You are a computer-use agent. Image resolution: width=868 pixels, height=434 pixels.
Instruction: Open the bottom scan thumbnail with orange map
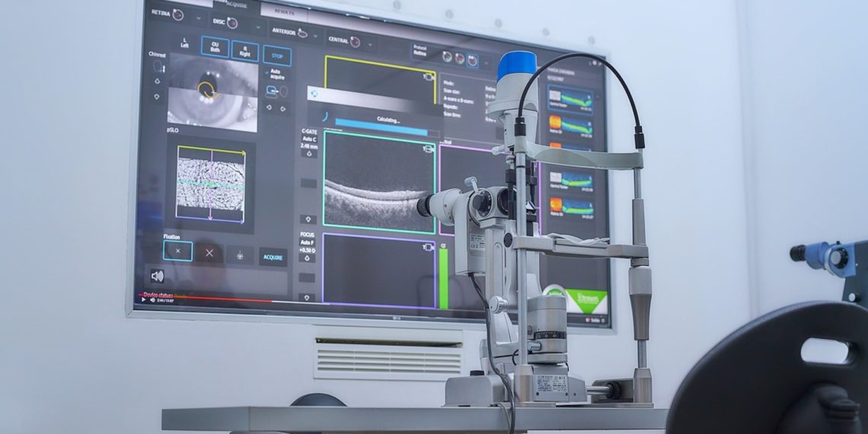coord(571,209)
